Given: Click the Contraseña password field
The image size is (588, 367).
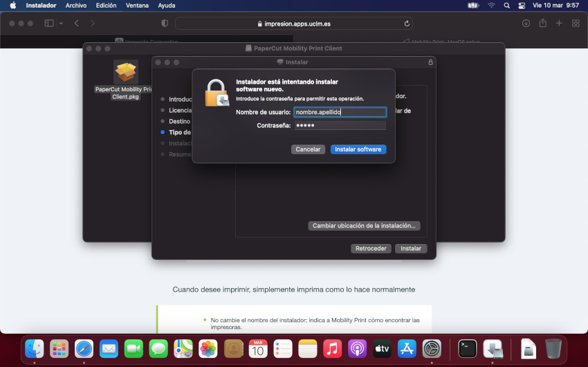Looking at the screenshot, I should coord(340,125).
